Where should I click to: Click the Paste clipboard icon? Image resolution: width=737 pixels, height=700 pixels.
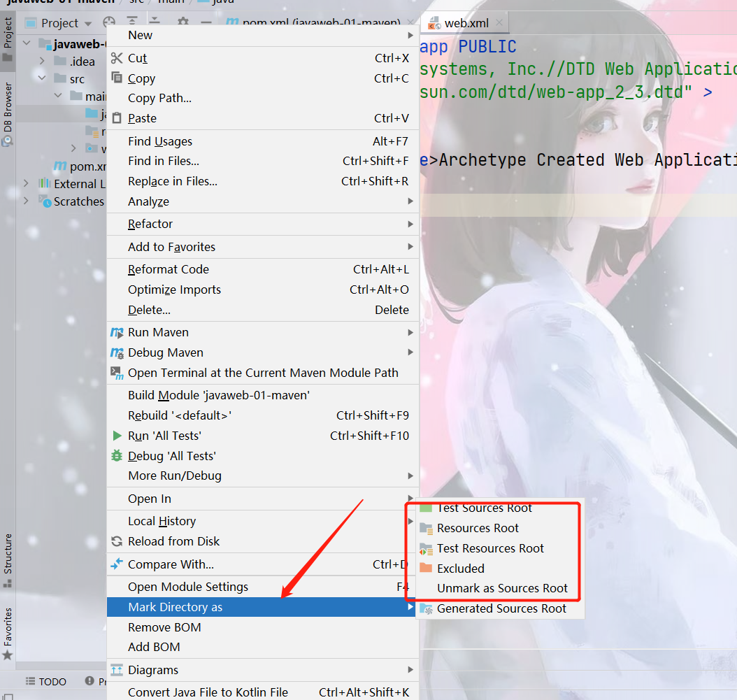[117, 117]
